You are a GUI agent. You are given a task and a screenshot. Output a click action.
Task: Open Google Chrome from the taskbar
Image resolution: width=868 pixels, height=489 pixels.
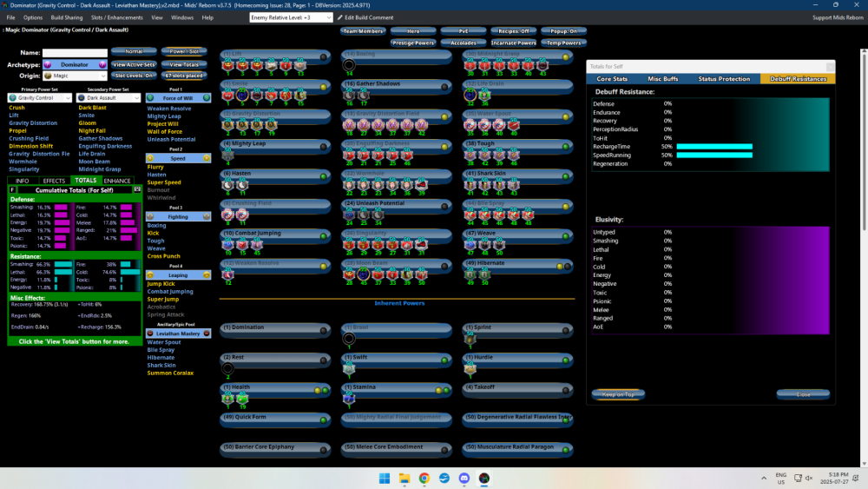tap(424, 479)
